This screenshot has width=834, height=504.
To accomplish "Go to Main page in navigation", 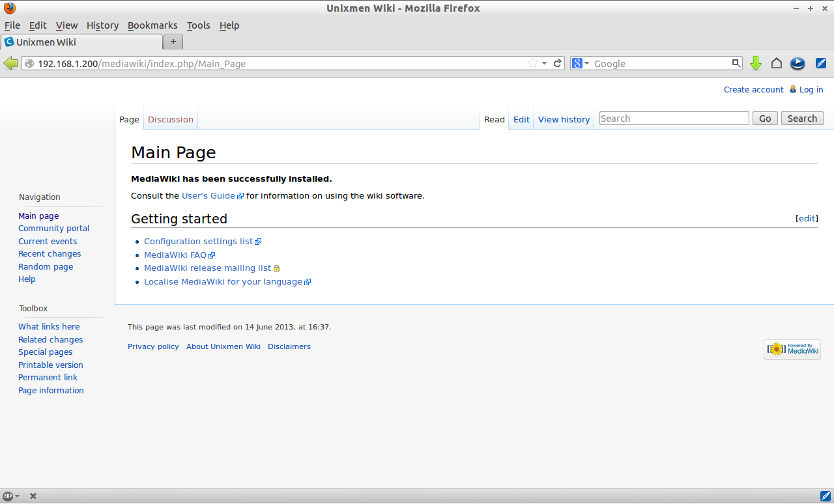I will (38, 216).
